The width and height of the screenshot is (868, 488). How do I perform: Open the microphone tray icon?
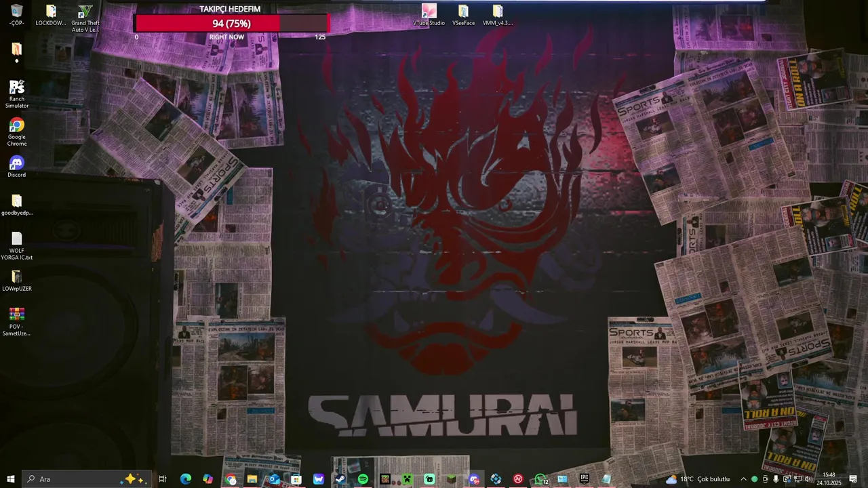coord(776,479)
